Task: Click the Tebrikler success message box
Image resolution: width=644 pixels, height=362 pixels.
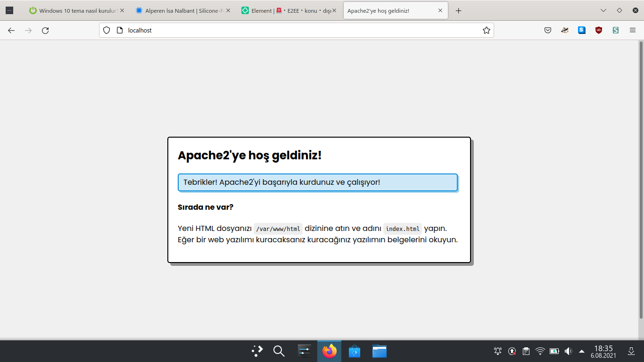Action: click(x=318, y=182)
